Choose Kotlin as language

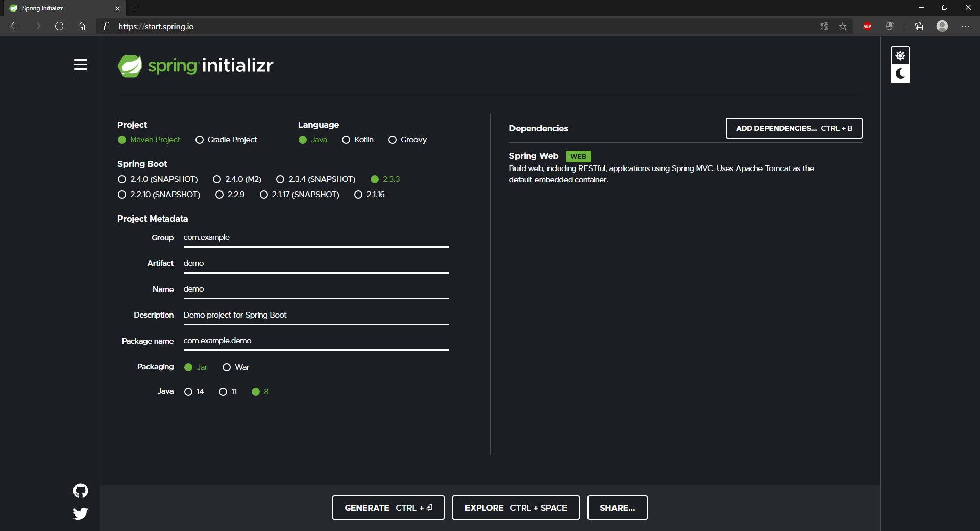click(358, 140)
